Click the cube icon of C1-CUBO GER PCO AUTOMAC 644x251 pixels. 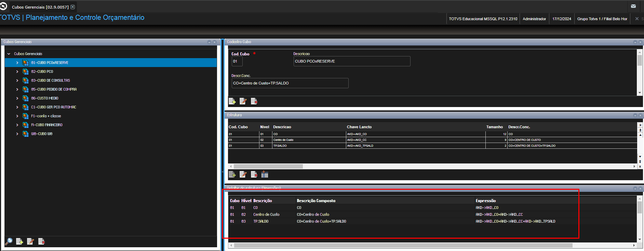pos(26,107)
